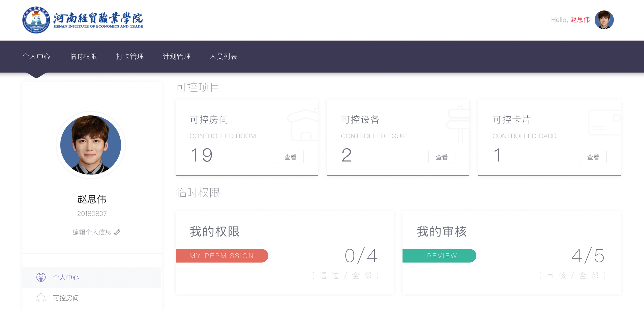Screen dimensions: 644x310
Task: Open the 人员列表 navigation item
Action: [x=223, y=56]
